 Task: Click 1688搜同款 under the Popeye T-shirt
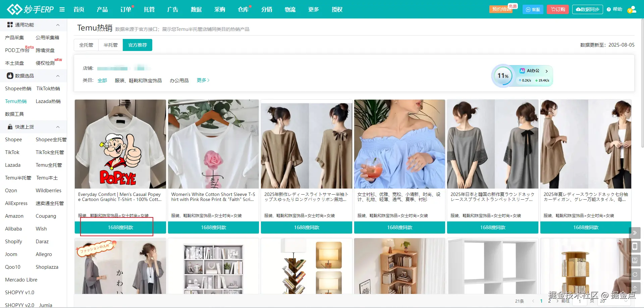tap(120, 227)
